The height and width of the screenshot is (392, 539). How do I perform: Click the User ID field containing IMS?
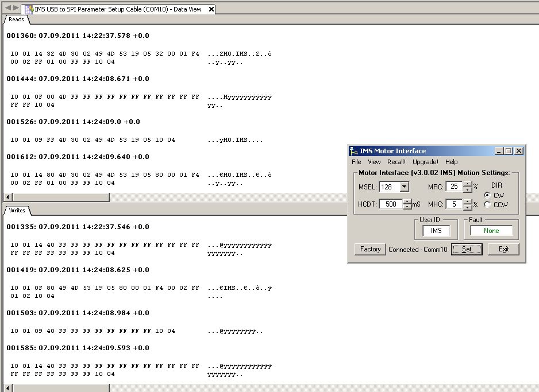[x=436, y=231]
